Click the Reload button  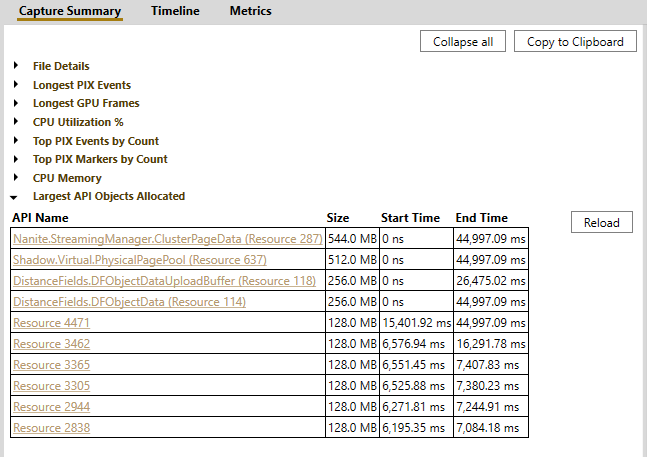[602, 222]
